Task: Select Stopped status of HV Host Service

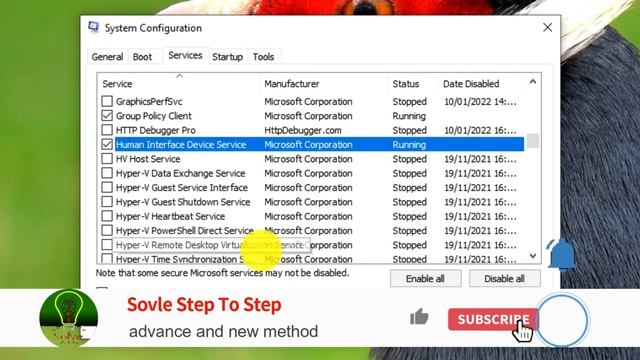Action: click(x=409, y=159)
